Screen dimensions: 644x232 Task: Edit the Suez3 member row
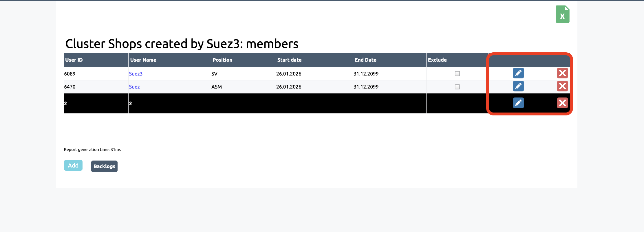tap(518, 73)
